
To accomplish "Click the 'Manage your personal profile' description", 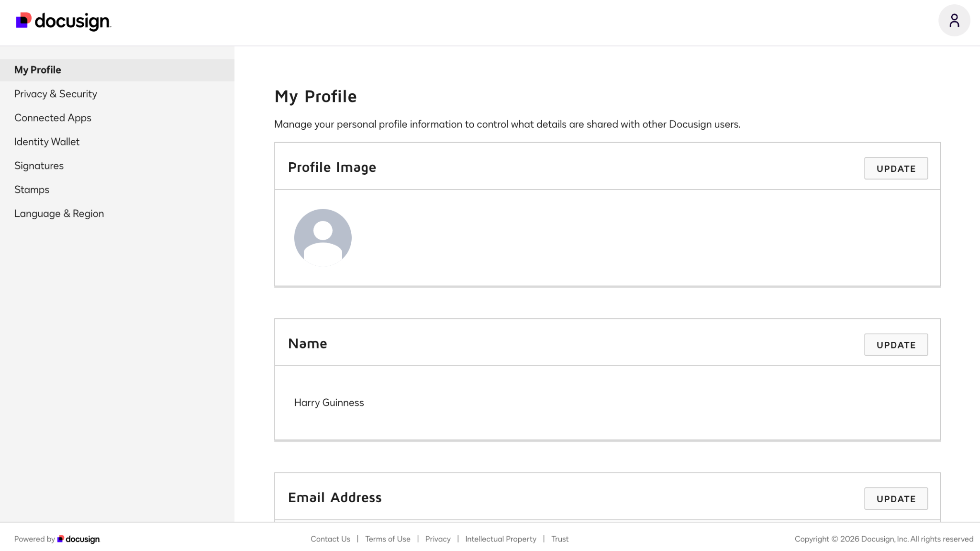I will (x=507, y=124).
